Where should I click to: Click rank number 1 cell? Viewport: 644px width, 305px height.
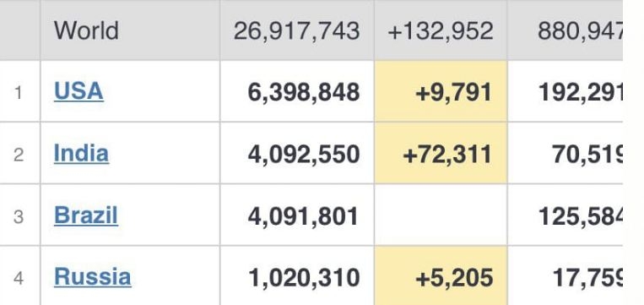pos(19,91)
